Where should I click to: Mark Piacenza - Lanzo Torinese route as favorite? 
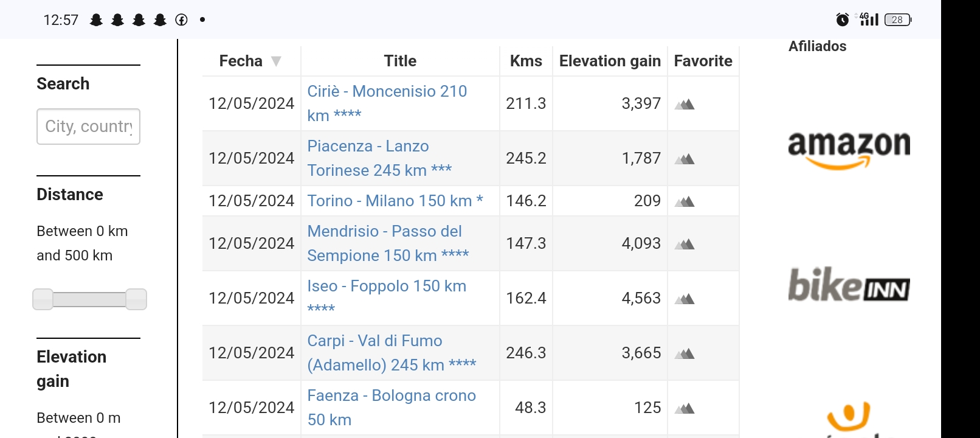[x=685, y=159]
